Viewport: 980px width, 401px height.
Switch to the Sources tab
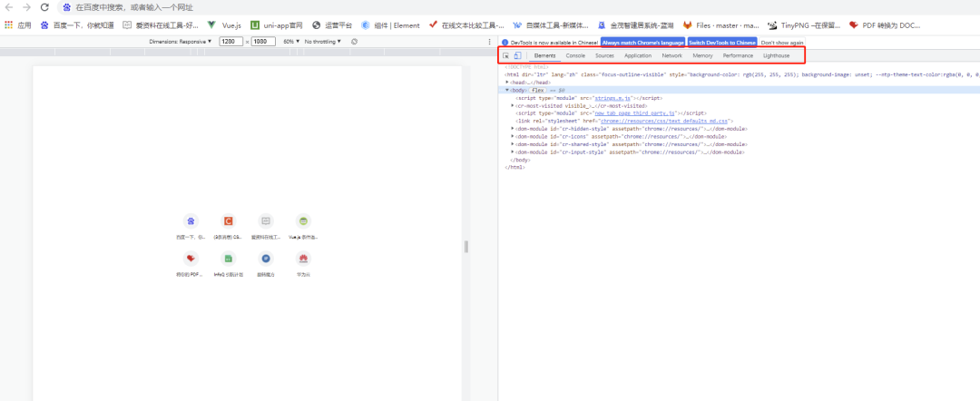(x=604, y=55)
